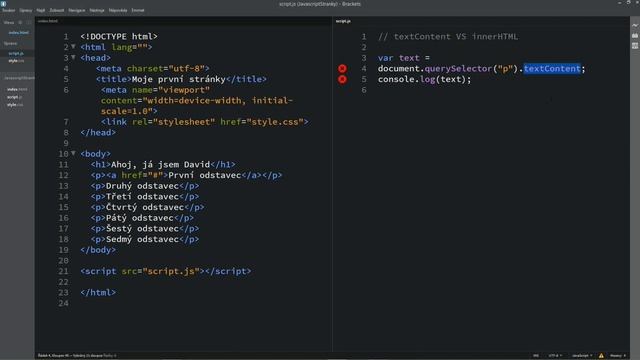Click the title 'Moje první stránky'
This screenshot has width=640, height=360.
(178, 79)
